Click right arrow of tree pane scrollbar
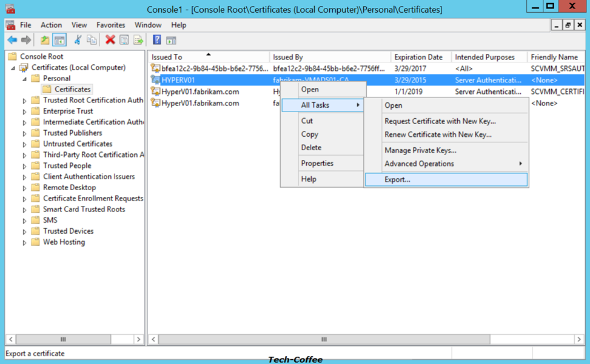 [138, 339]
